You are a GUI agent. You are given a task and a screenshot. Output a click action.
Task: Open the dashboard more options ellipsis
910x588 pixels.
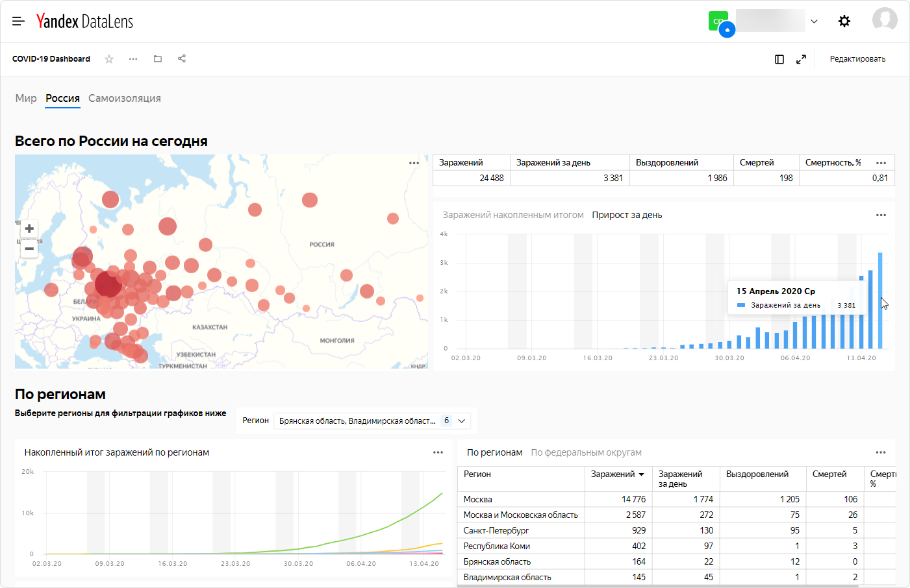133,59
